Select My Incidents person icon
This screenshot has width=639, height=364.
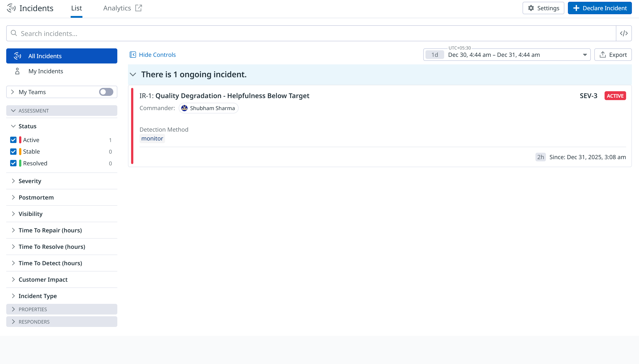(17, 71)
